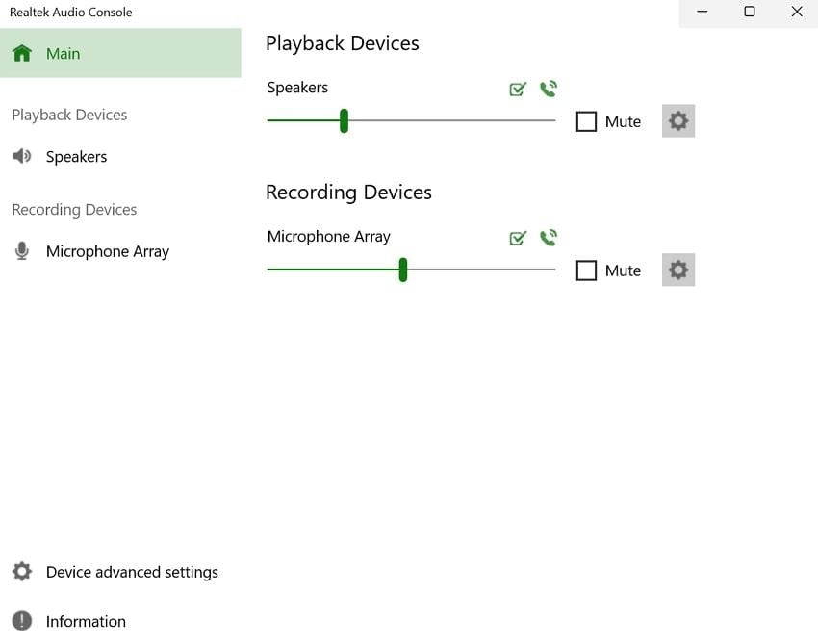Click the Recording Devices main heading
Image resolution: width=818 pixels, height=644 pixels.
[x=348, y=193]
